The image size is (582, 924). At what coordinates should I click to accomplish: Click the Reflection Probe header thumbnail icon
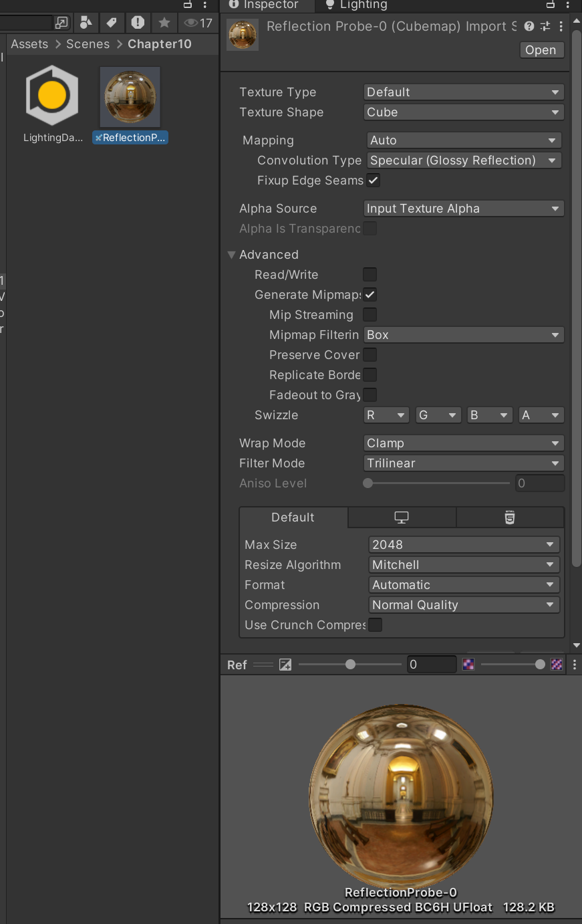(243, 35)
